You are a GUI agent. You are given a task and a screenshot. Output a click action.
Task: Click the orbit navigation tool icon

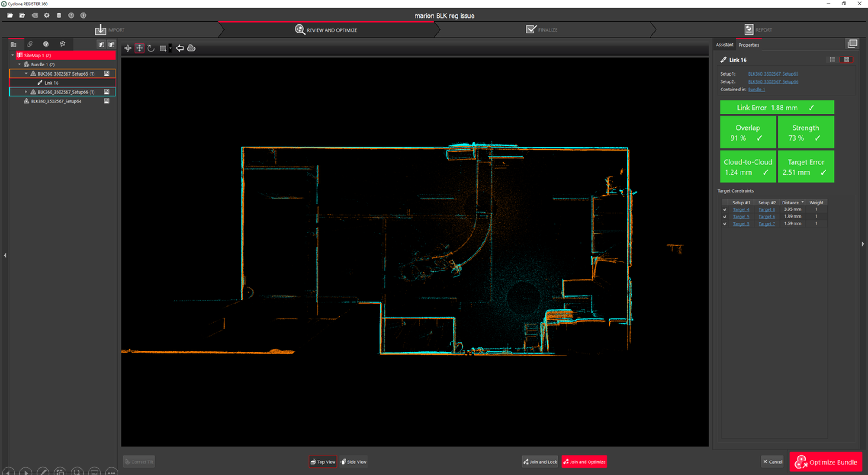128,48
